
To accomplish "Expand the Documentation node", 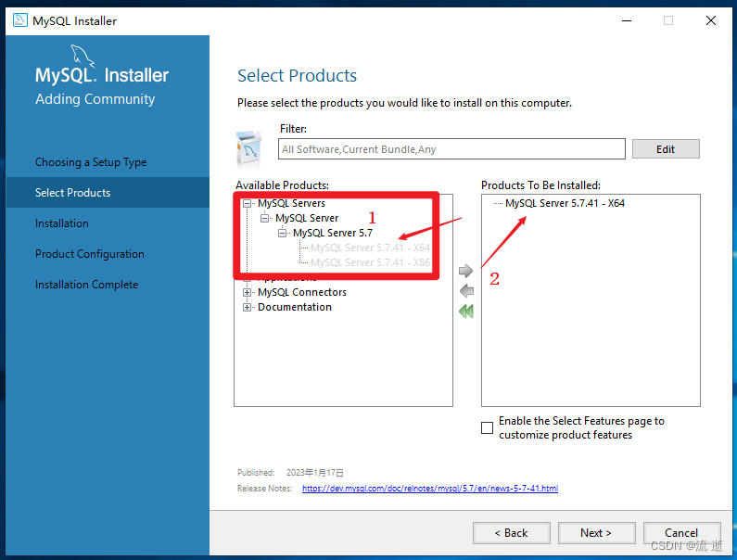I will pyautogui.click(x=247, y=308).
